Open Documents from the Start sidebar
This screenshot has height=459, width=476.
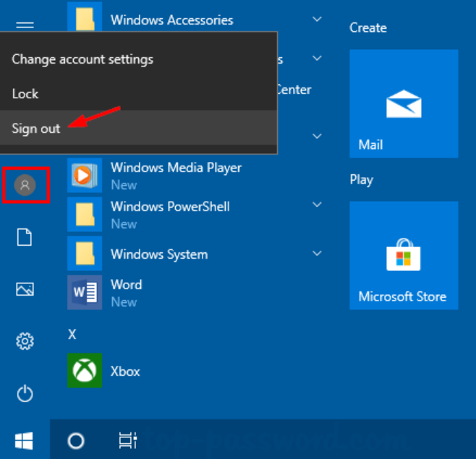tap(25, 236)
